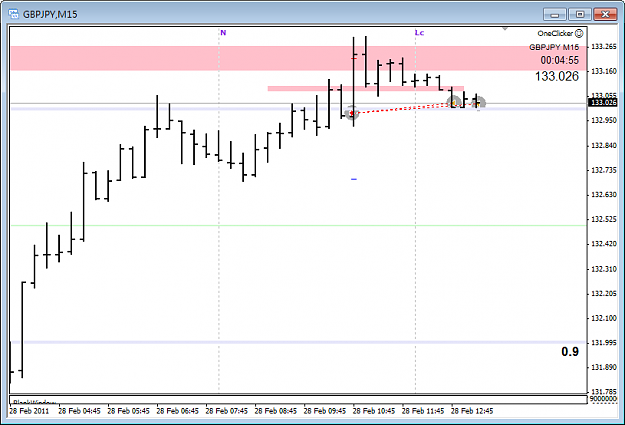The height and width of the screenshot is (425, 625).
Task: Click the large 133.026 price readout
Action: coord(557,76)
